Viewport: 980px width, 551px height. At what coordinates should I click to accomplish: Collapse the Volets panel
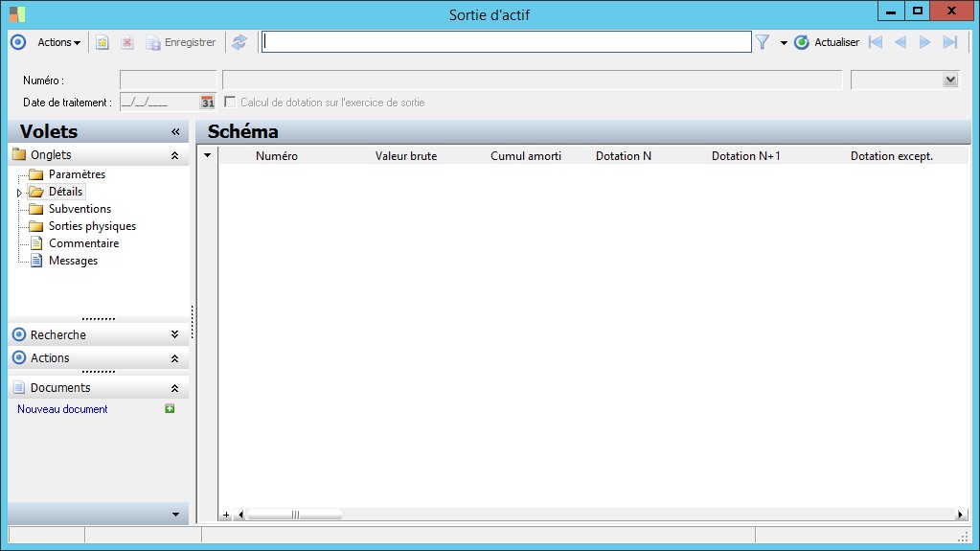point(175,132)
